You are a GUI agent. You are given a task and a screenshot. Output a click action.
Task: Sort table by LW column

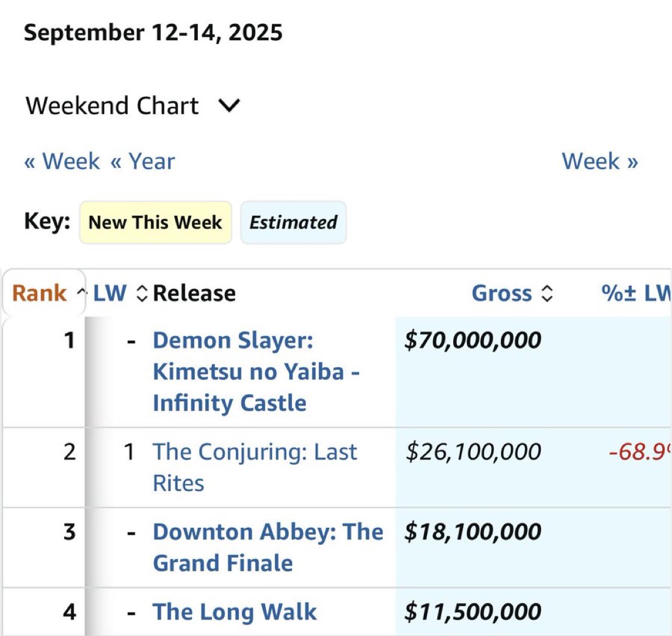[111, 294]
